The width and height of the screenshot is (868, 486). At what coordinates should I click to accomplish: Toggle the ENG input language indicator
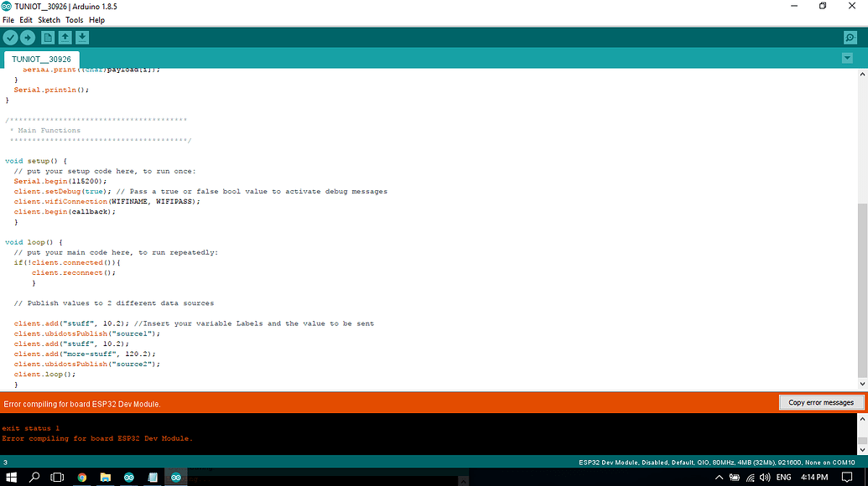pyautogui.click(x=783, y=477)
